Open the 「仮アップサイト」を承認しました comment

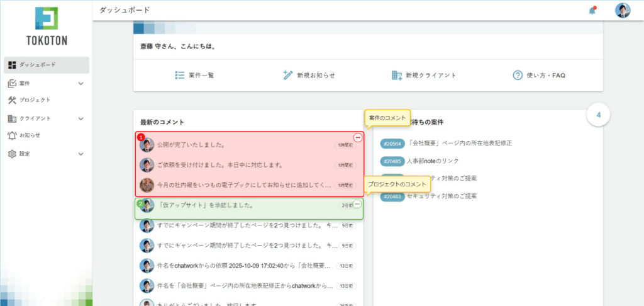[x=206, y=205]
